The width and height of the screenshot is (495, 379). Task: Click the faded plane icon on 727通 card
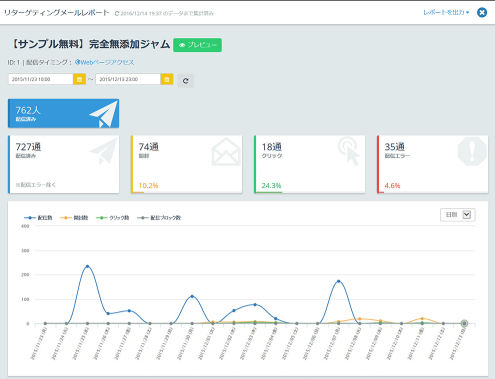point(104,151)
